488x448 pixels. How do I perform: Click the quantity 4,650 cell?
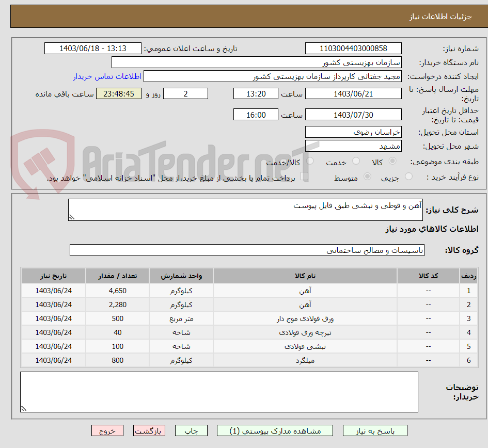(x=117, y=291)
